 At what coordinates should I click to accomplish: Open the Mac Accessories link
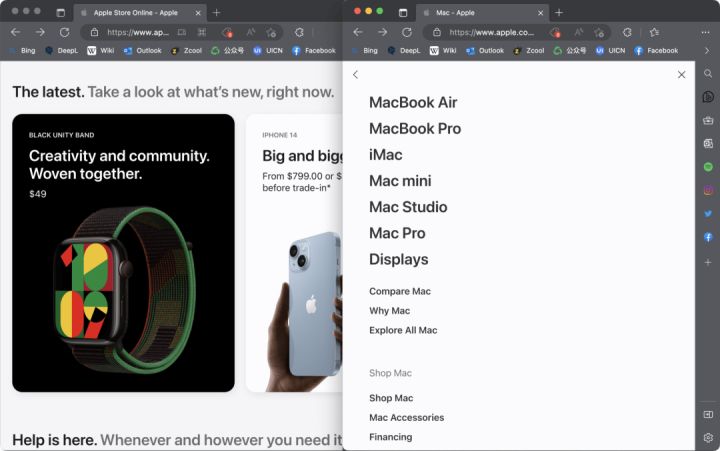406,417
